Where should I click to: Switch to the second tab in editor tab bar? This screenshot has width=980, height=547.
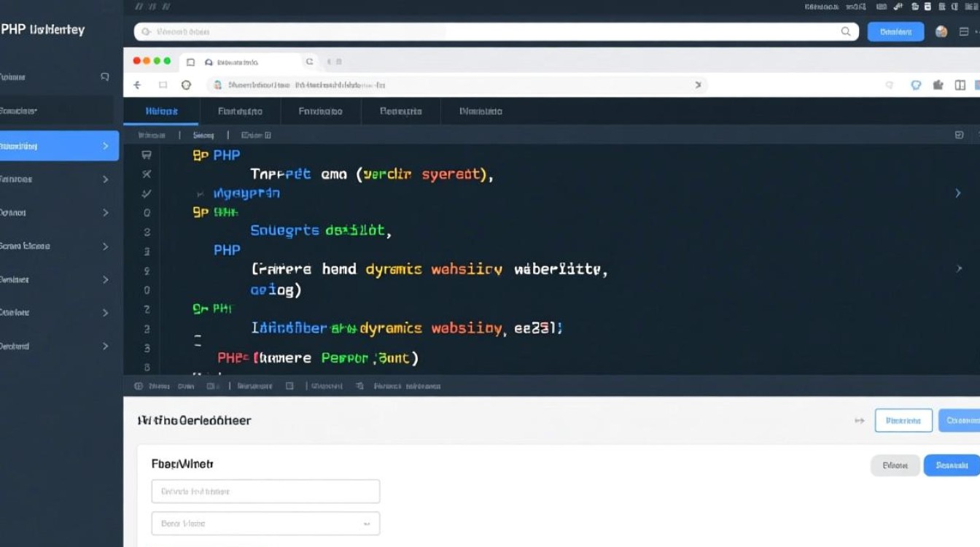240,112
